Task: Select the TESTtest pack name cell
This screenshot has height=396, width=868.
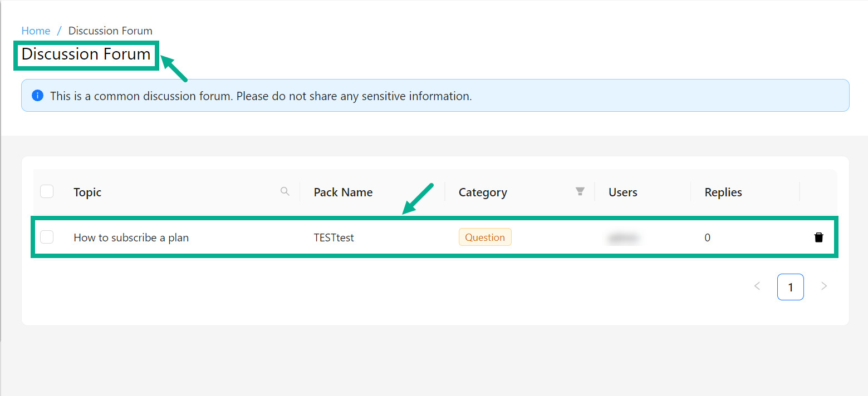Action: (x=334, y=237)
